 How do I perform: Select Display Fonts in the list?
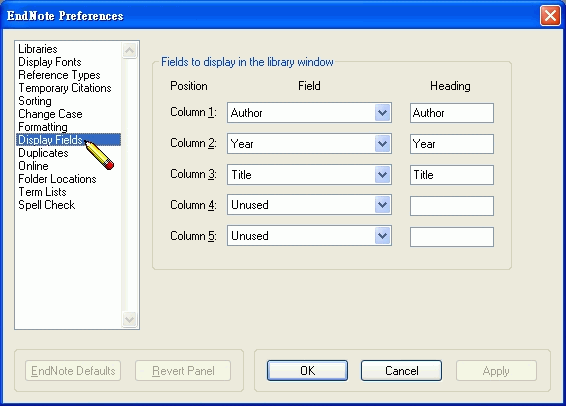[x=50, y=62]
